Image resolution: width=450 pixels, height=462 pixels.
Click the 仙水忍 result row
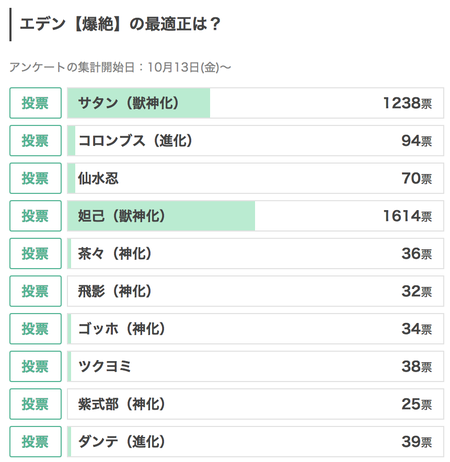[x=255, y=178]
